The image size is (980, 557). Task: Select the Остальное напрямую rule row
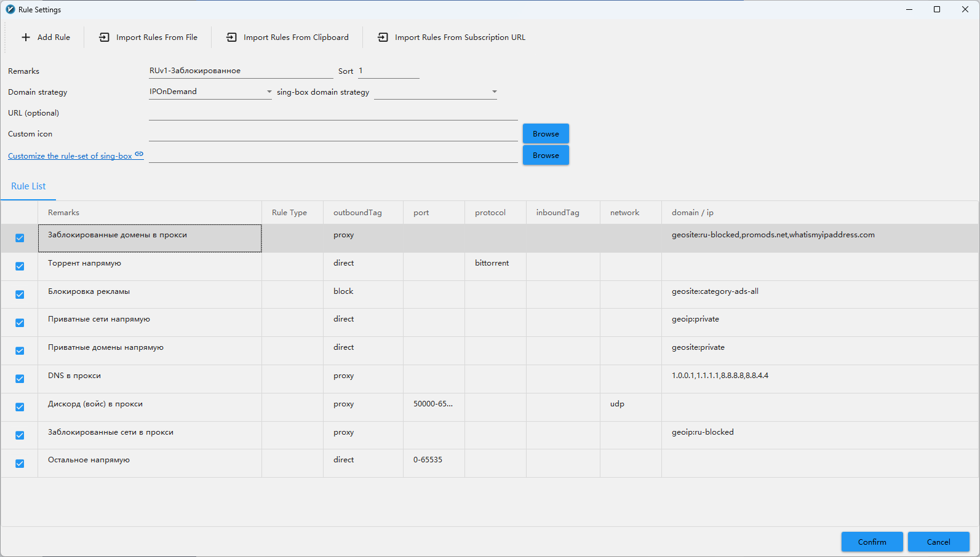[148, 460]
